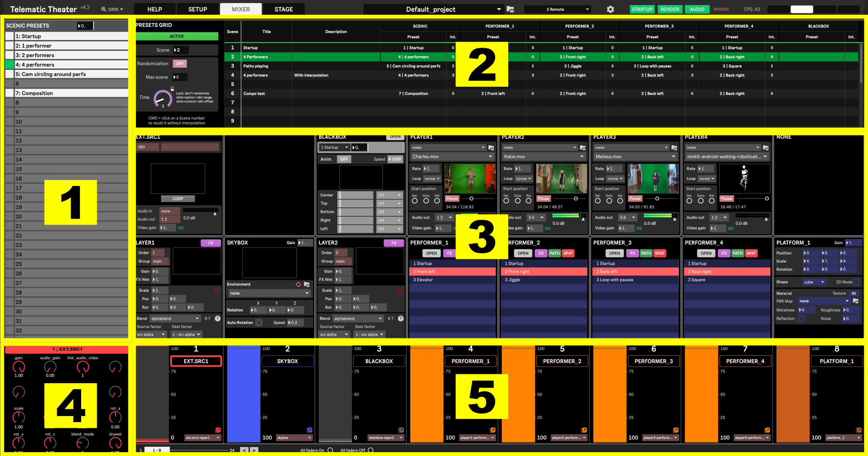This screenshot has width=868, height=456.
Task: Click PLAYER2 media folder browse icon
Action: (583, 148)
